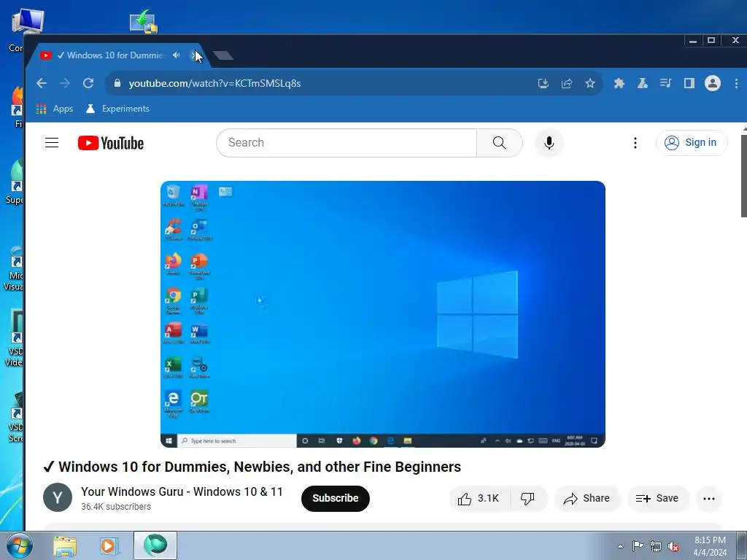Image resolution: width=747 pixels, height=560 pixels.
Task: Start voice search with the microphone
Action: (549, 143)
